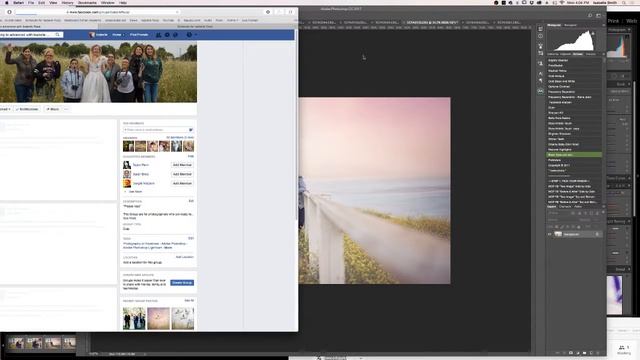Open Facebook messages icon
This screenshot has width=640, height=360.
(x=167, y=35)
